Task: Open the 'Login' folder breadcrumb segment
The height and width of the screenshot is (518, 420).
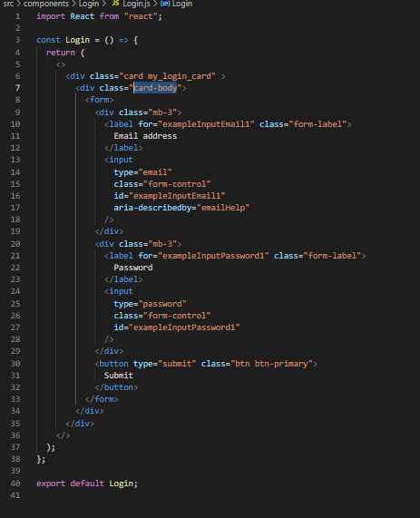Action: (x=89, y=4)
